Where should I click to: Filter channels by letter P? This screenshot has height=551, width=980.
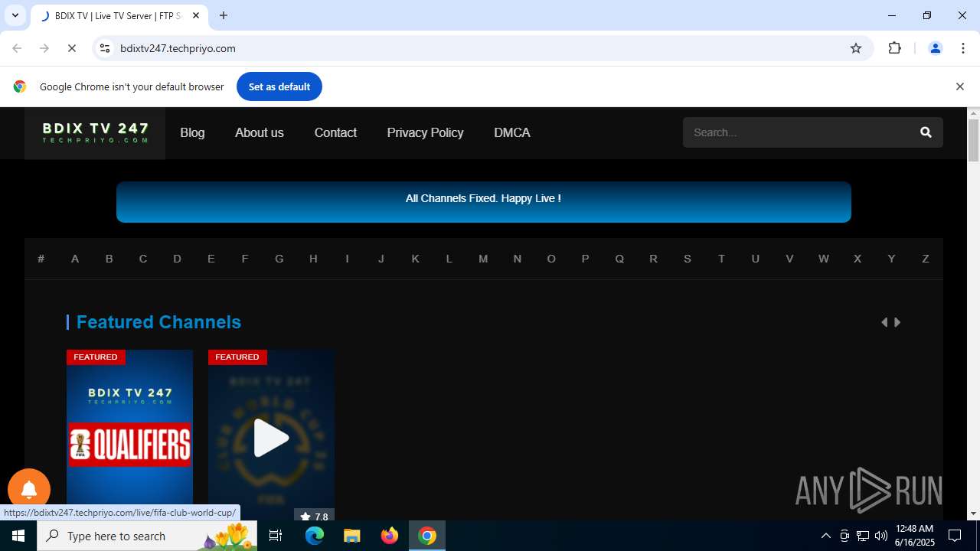point(585,259)
